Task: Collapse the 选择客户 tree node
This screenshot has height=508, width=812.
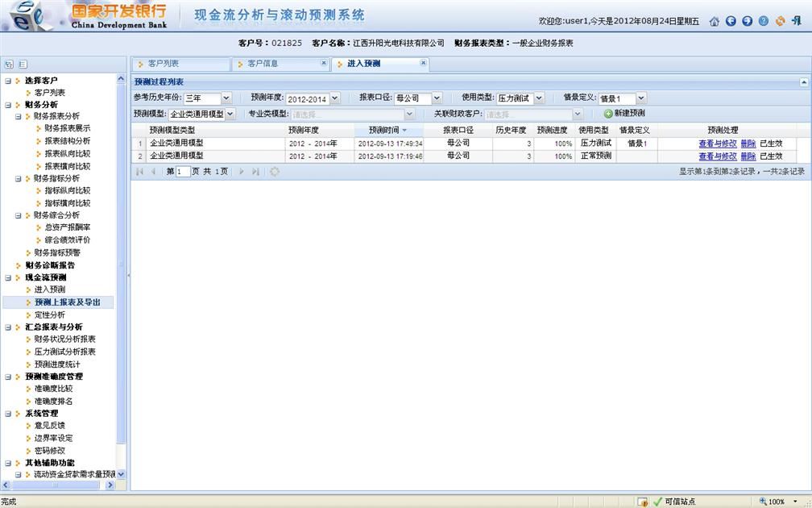Action: pos(8,81)
